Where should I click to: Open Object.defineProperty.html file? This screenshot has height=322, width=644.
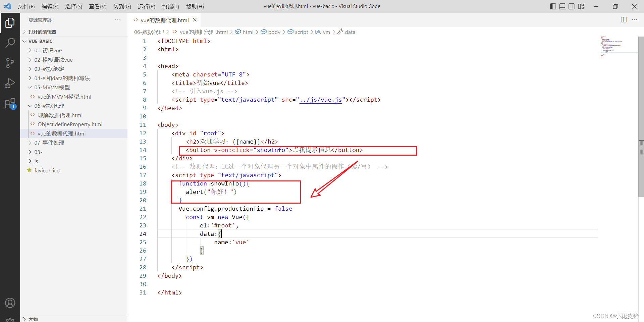(x=74, y=124)
